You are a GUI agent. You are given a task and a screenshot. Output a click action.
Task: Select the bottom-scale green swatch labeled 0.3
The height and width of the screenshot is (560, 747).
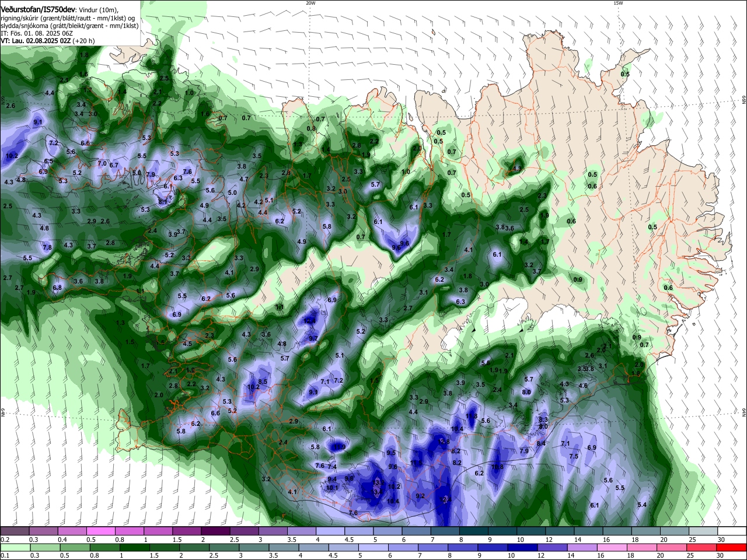(45, 547)
